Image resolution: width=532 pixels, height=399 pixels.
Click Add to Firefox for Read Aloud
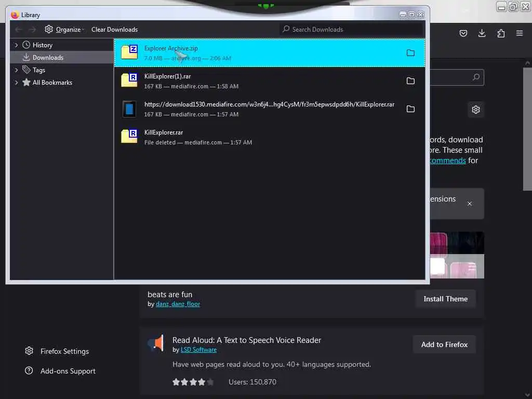tap(444, 345)
